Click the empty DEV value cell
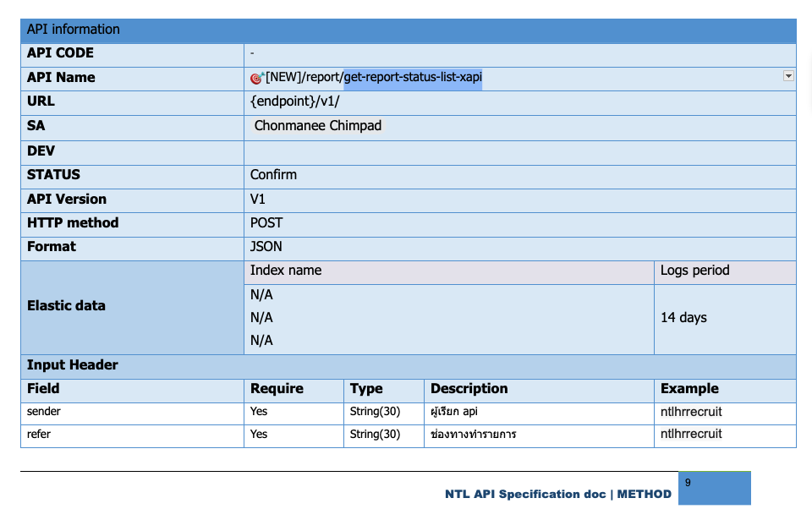The height and width of the screenshot is (520, 812). click(x=518, y=151)
